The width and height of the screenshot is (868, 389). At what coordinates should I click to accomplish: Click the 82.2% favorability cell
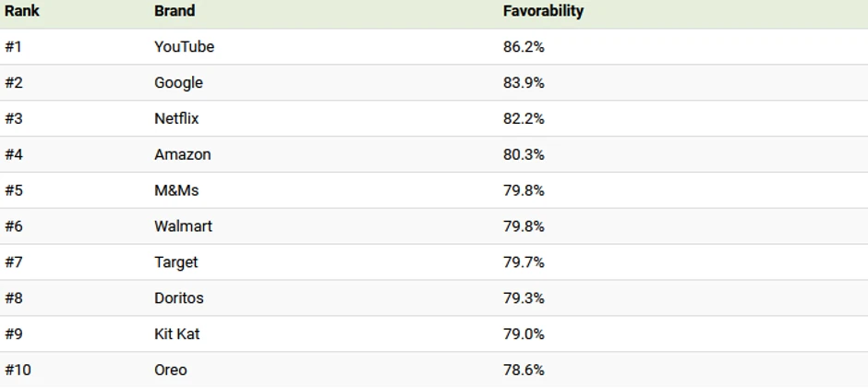click(524, 118)
